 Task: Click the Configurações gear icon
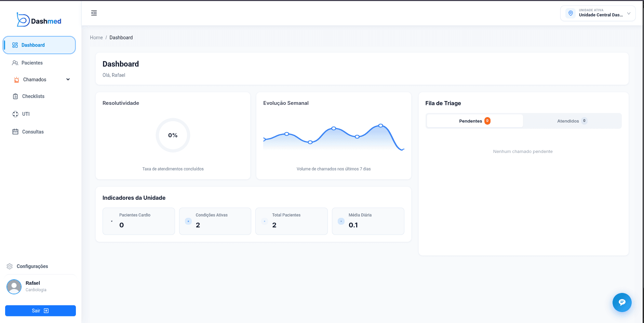[x=10, y=266]
